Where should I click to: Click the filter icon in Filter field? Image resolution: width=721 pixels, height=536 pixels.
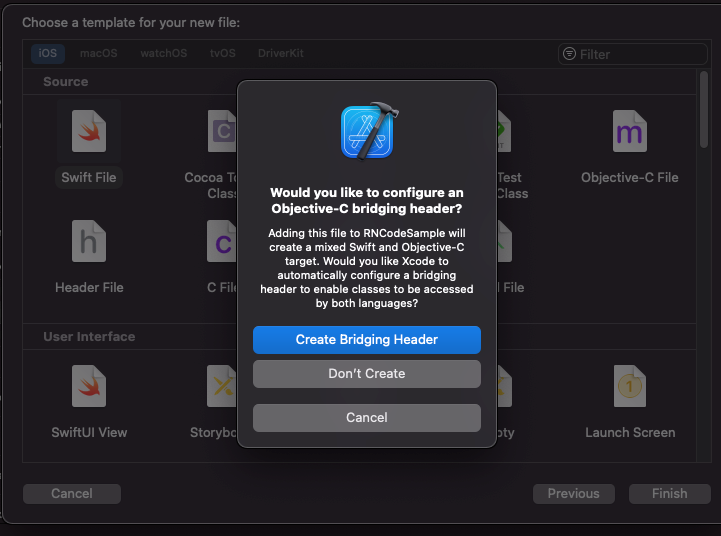click(569, 54)
